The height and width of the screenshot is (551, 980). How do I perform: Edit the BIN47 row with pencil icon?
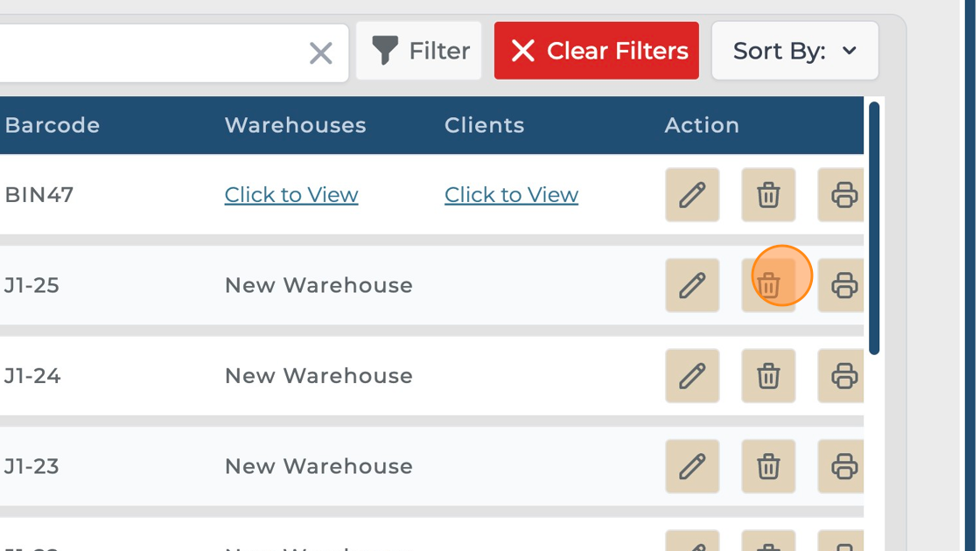tap(692, 195)
